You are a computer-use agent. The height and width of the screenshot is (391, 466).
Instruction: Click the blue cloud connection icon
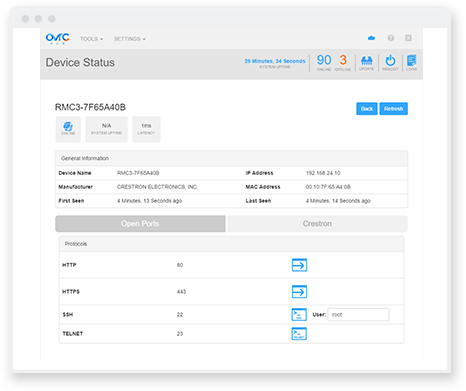[371, 38]
